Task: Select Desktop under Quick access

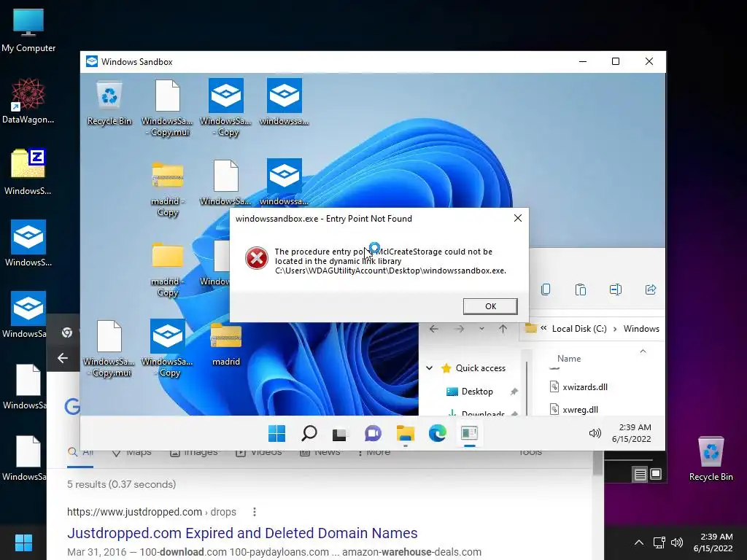Action: 477,392
